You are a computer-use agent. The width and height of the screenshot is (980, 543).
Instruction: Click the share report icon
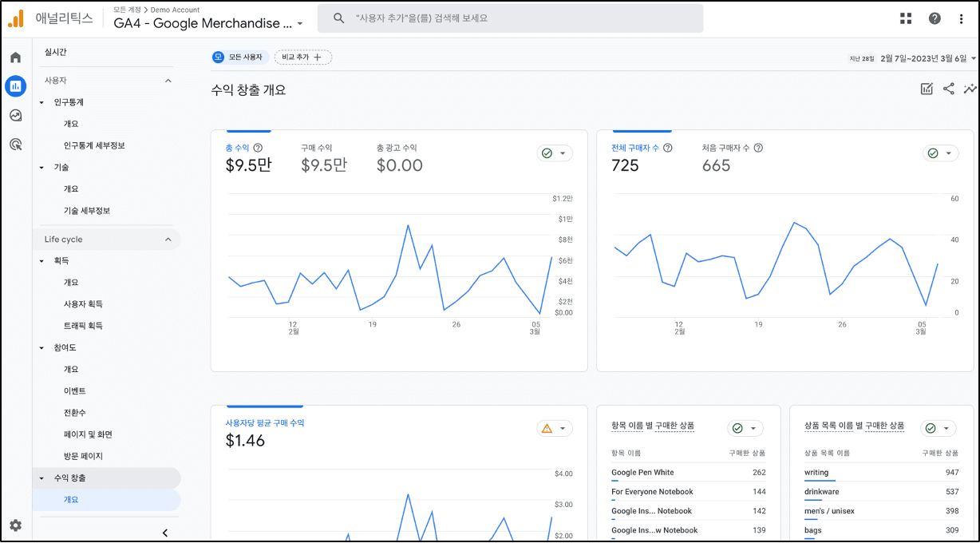coord(948,89)
